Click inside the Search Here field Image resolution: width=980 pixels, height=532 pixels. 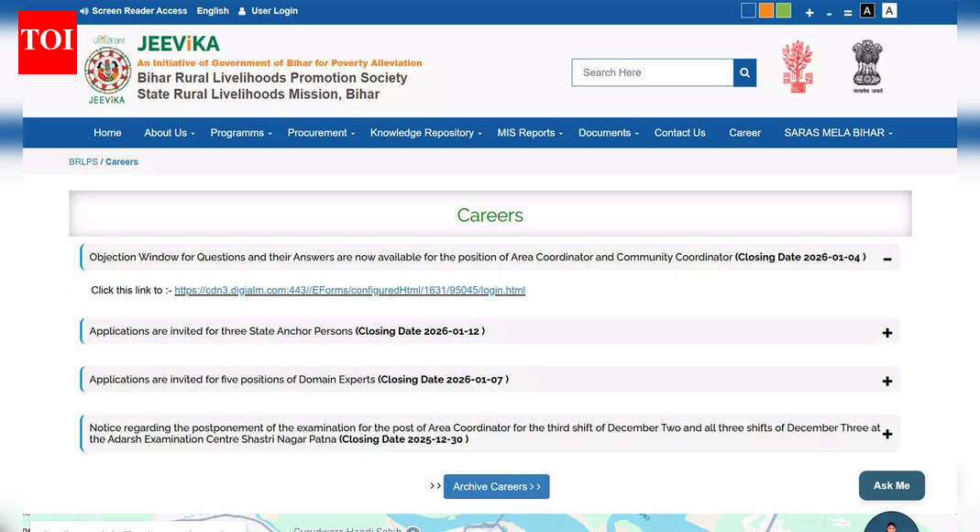coord(652,72)
